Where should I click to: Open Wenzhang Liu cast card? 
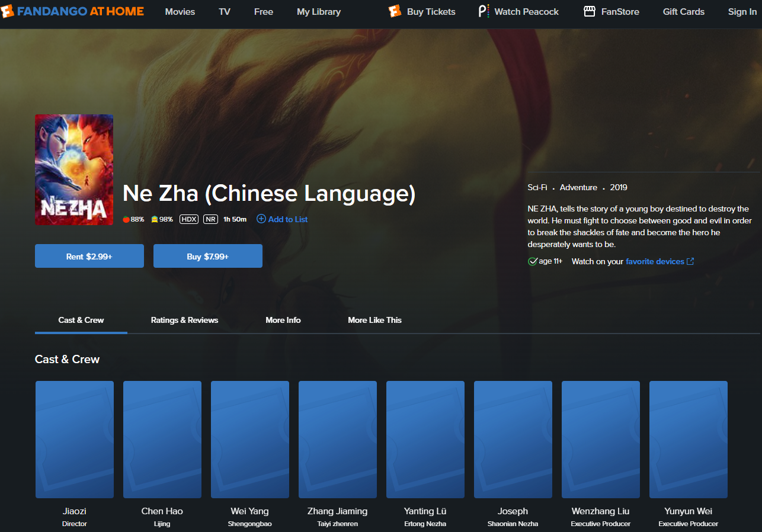pyautogui.click(x=601, y=440)
